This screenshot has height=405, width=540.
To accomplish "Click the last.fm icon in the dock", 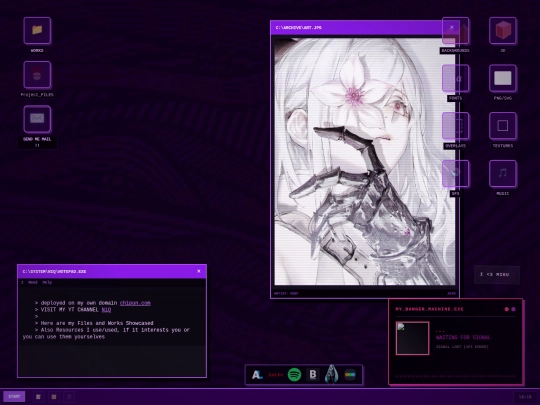I will click(276, 375).
